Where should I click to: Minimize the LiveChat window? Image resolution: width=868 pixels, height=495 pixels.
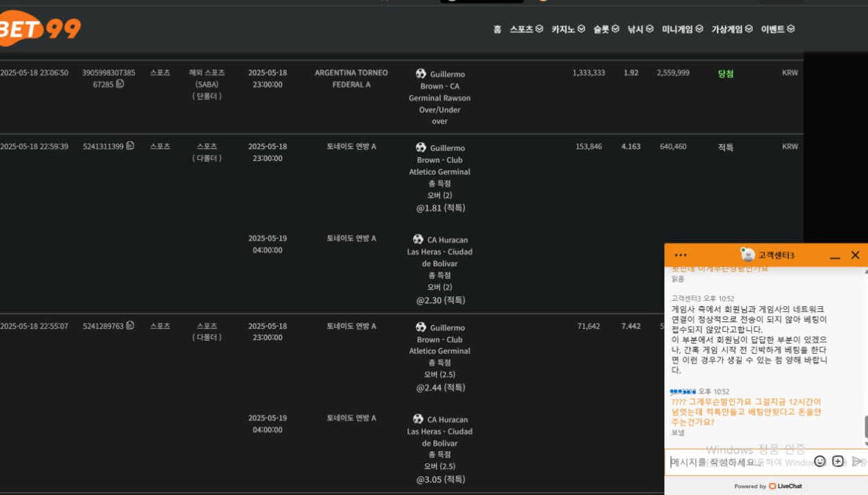tap(835, 256)
